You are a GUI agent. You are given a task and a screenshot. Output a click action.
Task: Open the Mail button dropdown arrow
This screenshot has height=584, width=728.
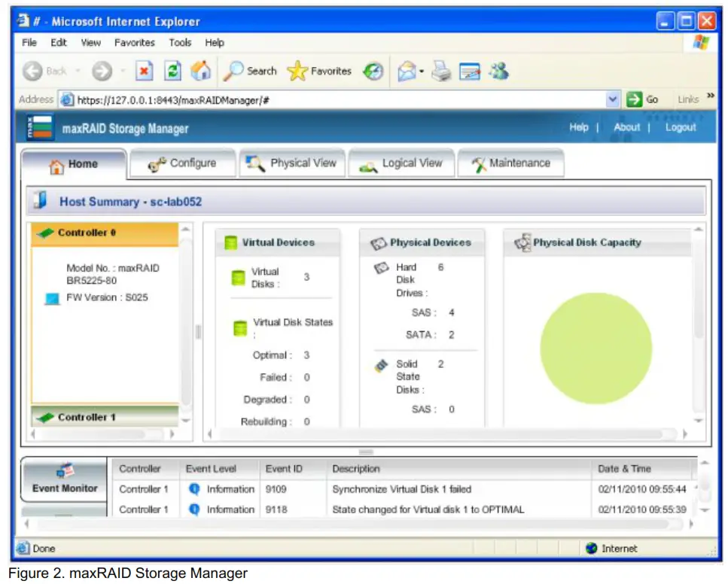coord(422,71)
